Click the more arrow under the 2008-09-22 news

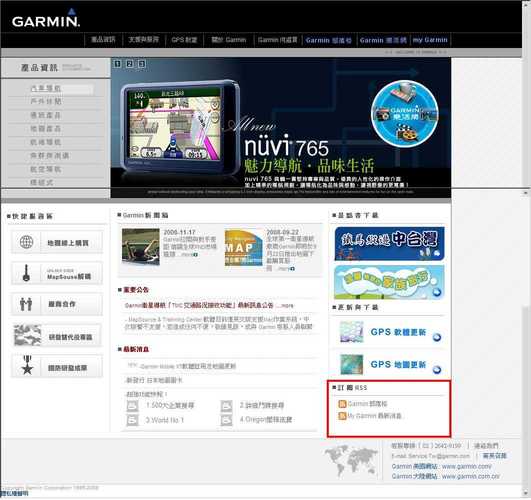[292, 269]
